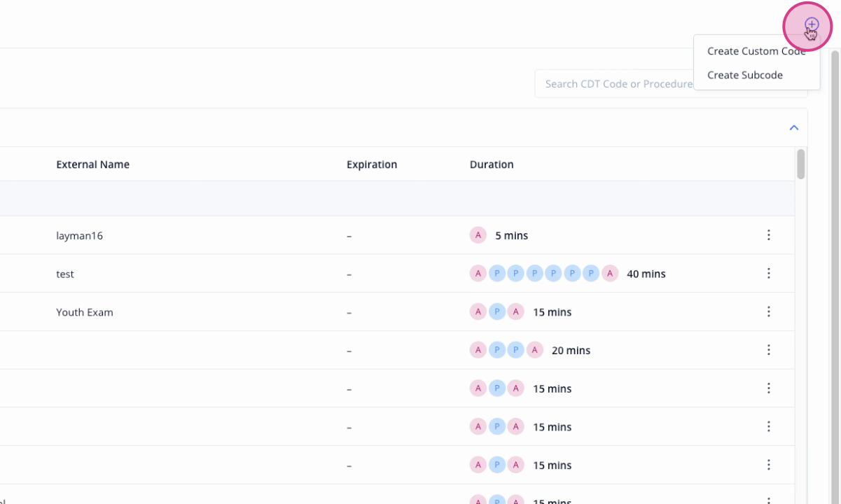Click the 40 mins duration value
841x504 pixels.
click(646, 274)
